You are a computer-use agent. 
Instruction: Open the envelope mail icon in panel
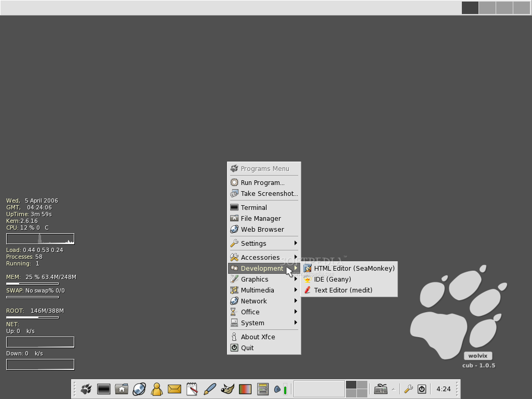pyautogui.click(x=175, y=389)
